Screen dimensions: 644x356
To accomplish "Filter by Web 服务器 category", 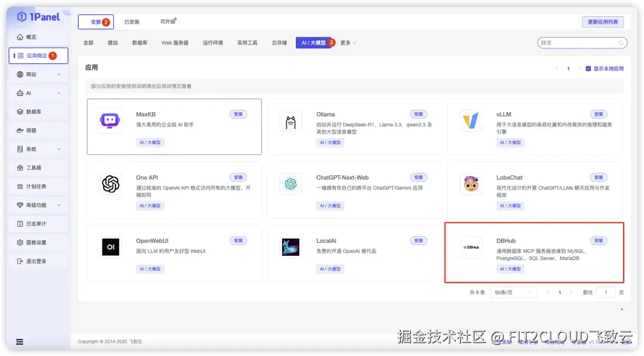I will (x=175, y=43).
